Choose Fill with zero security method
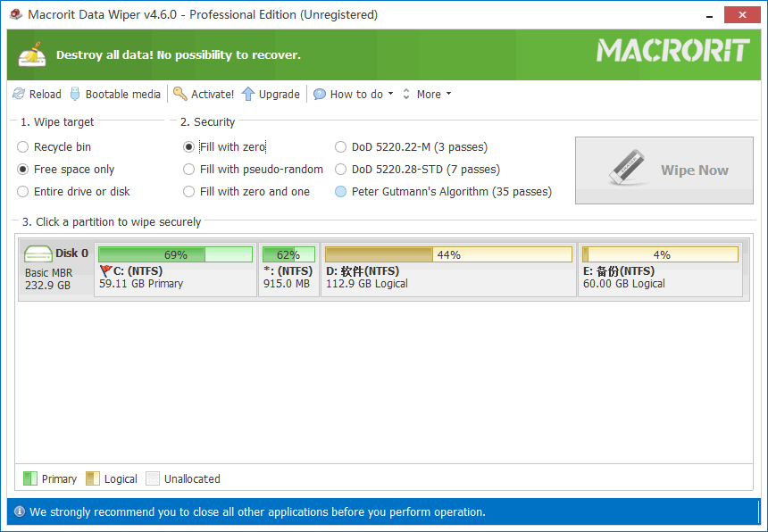This screenshot has height=532, width=768. click(224, 146)
